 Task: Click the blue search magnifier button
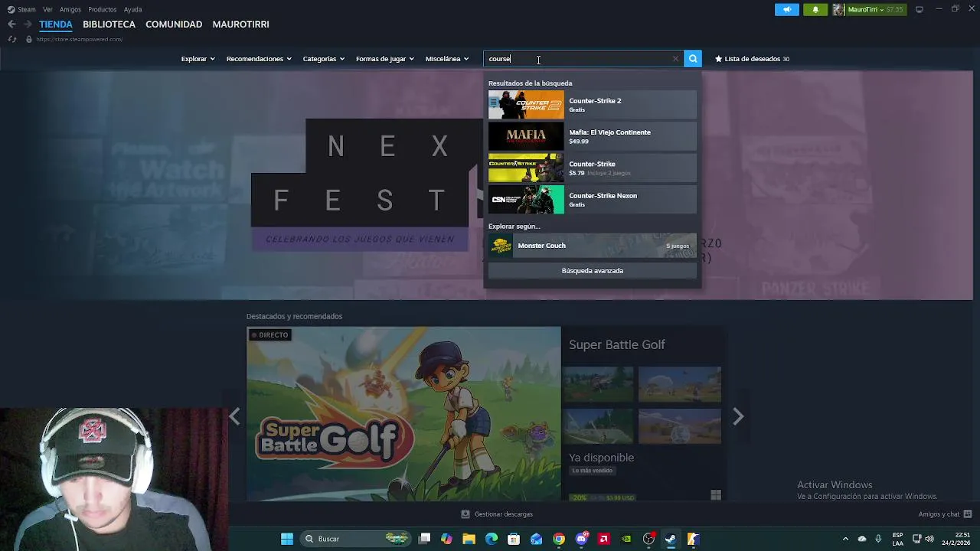pyautogui.click(x=693, y=59)
